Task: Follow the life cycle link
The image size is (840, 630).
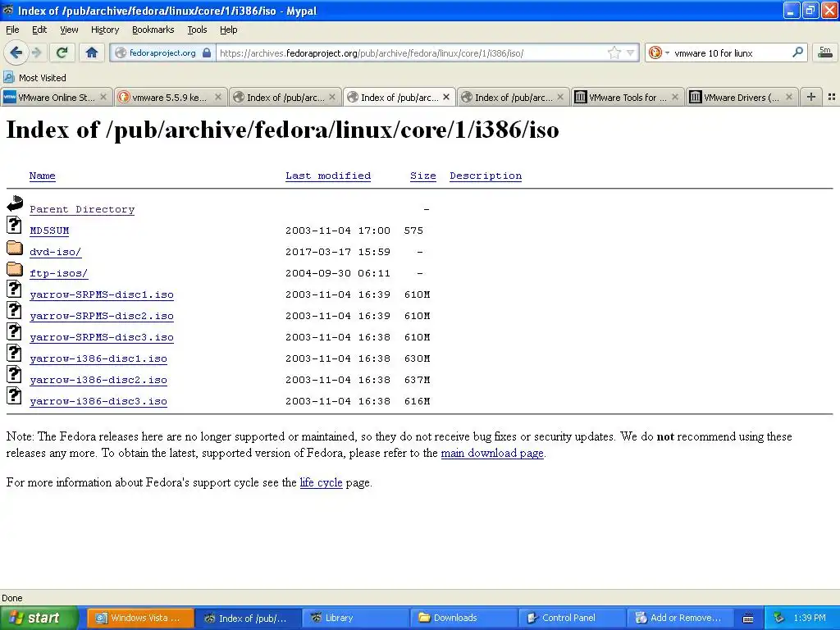Action: (x=321, y=482)
